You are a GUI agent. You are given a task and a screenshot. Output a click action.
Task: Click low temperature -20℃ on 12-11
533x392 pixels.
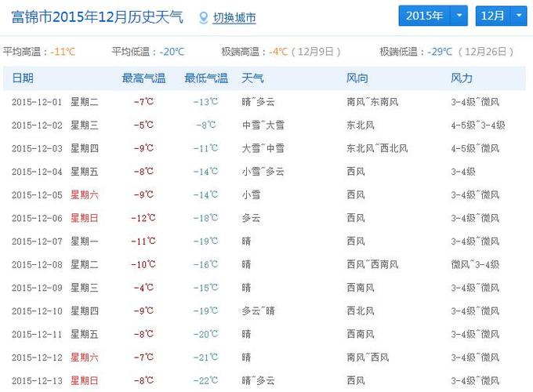(205, 334)
